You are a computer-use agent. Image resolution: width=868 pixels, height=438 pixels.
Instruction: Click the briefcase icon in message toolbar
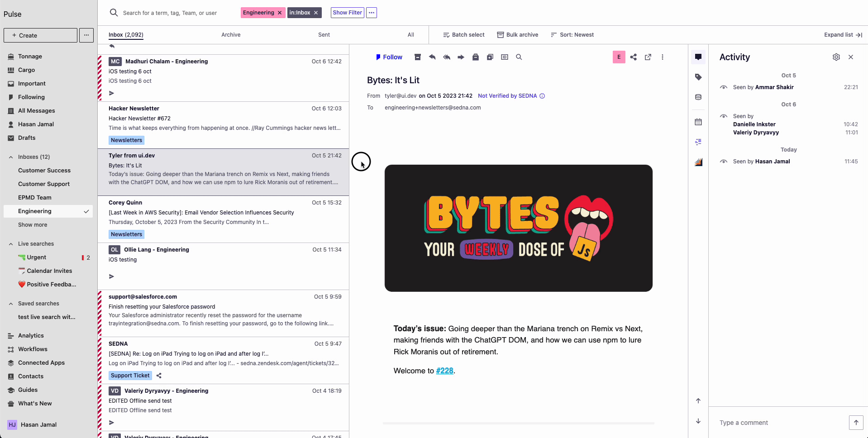(476, 57)
